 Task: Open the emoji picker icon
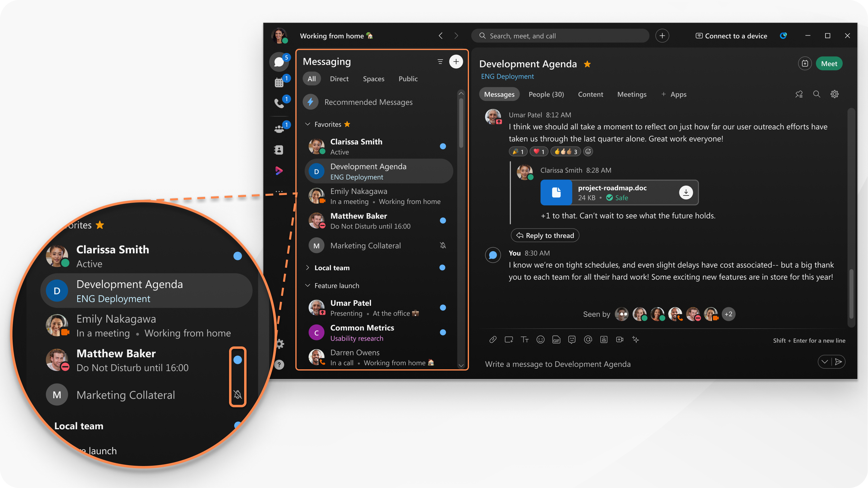[x=539, y=339]
